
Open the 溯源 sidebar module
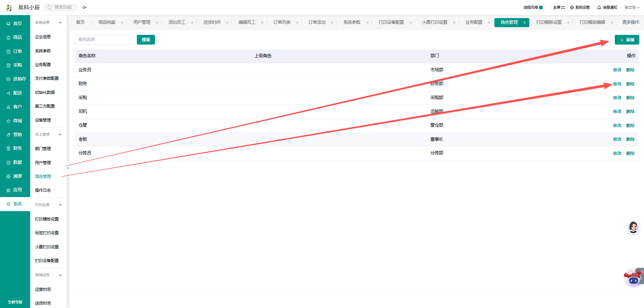click(15, 176)
